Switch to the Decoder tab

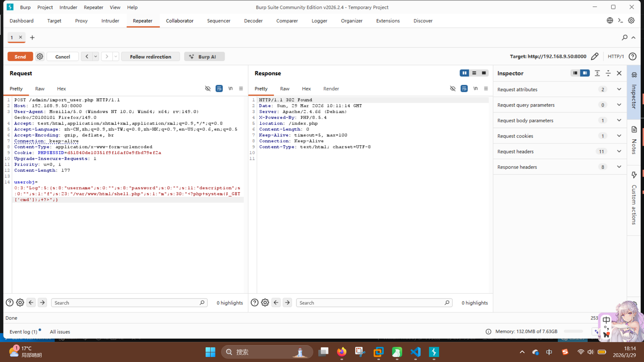[253, 21]
